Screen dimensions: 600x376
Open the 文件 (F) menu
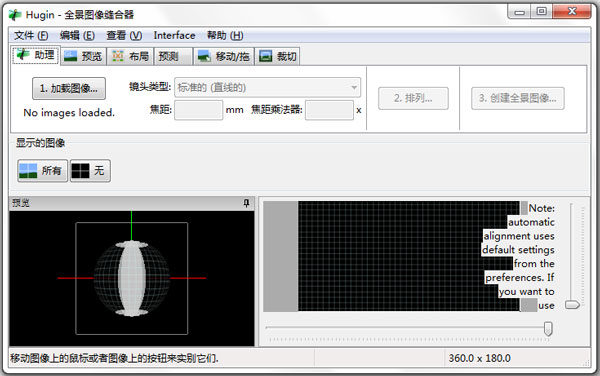[31, 36]
